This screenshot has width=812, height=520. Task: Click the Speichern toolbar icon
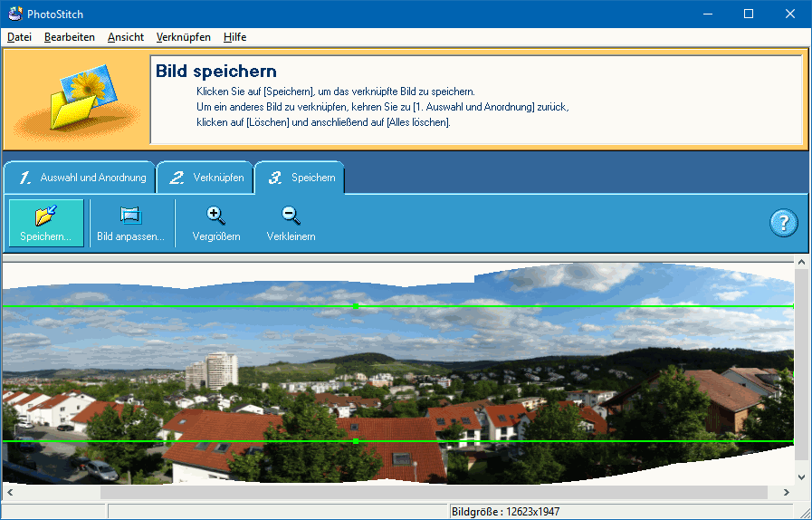click(45, 223)
